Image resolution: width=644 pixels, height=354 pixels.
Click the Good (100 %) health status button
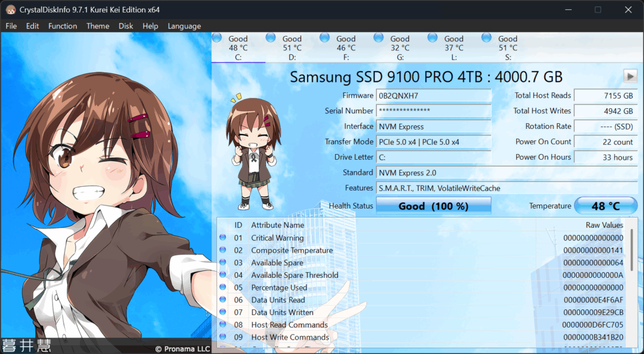pyautogui.click(x=434, y=206)
